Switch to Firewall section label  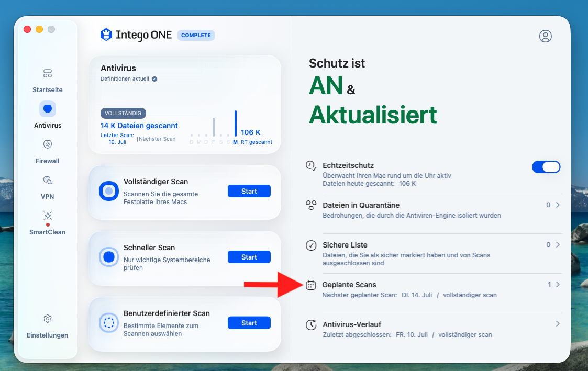coord(48,161)
